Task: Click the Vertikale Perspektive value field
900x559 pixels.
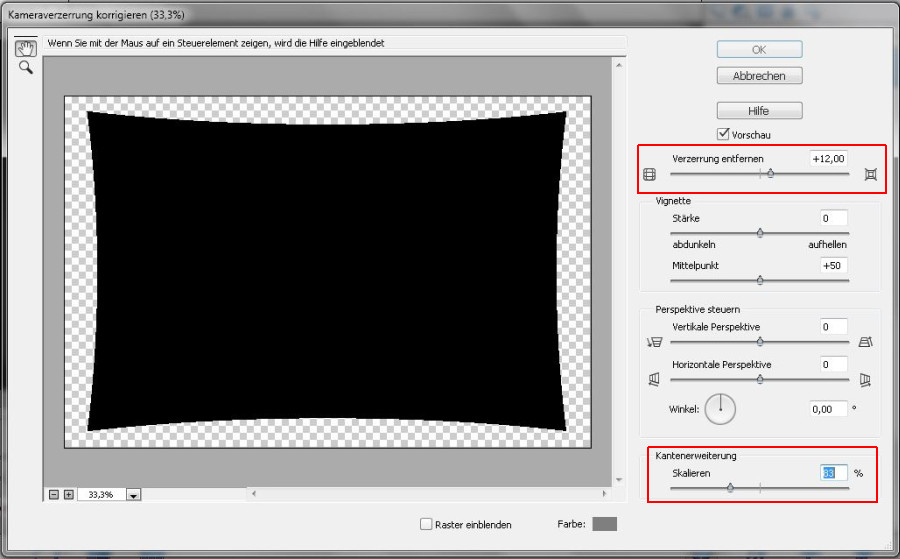Action: [834, 327]
